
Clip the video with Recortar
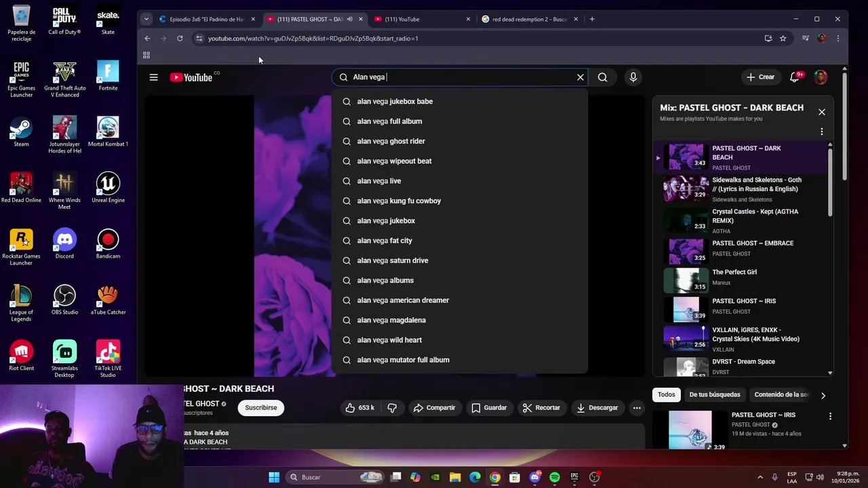pyautogui.click(x=541, y=408)
